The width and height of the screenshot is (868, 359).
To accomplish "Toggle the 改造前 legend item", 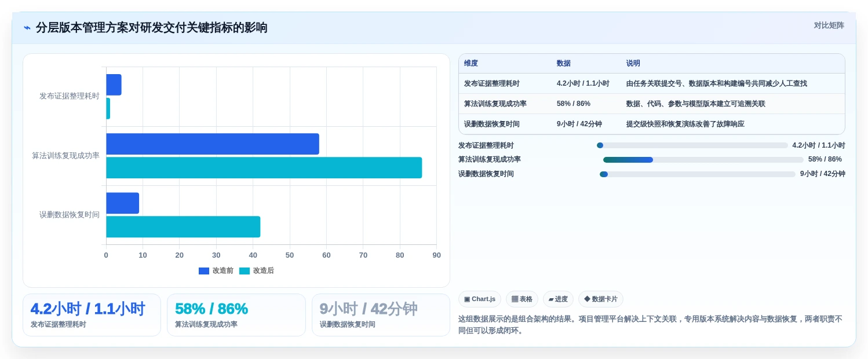I will (x=216, y=270).
